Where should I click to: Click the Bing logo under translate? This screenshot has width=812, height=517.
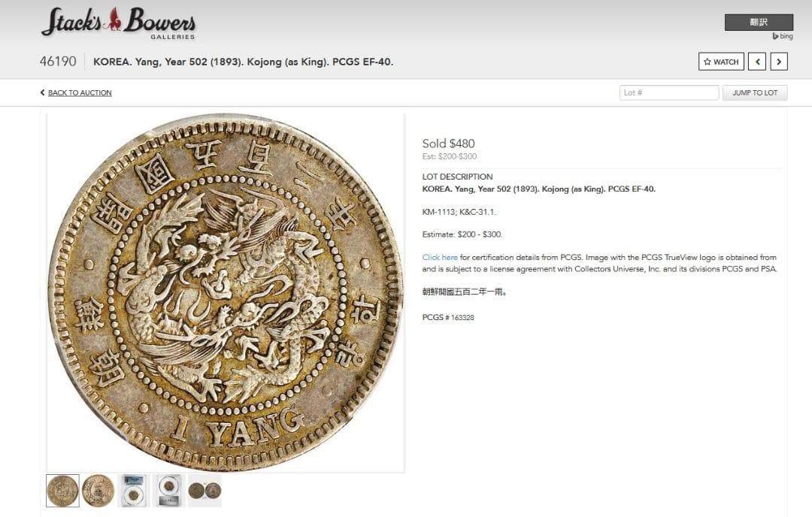(783, 36)
